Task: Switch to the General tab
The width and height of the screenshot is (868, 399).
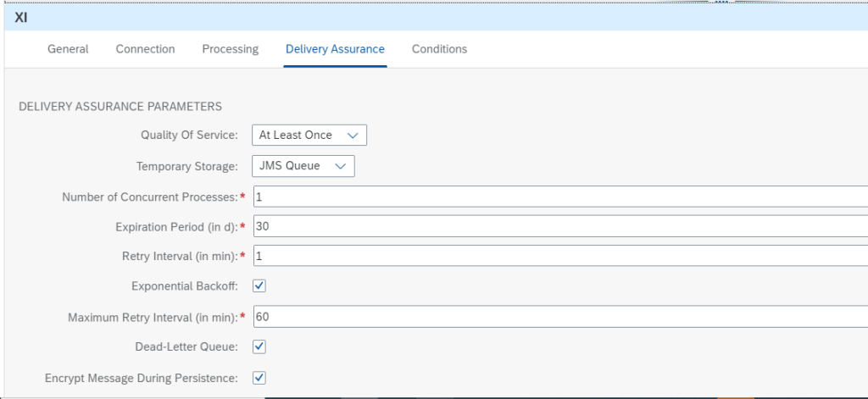Action: click(x=68, y=49)
